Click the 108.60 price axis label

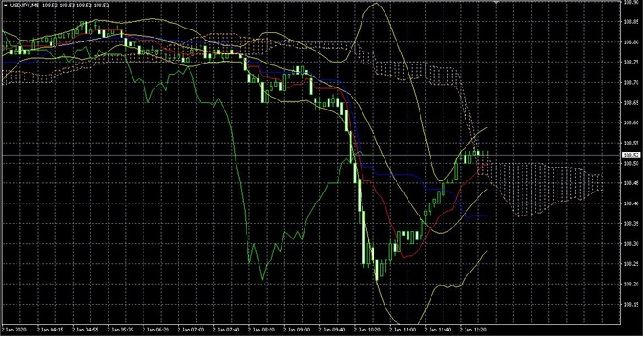coord(631,122)
